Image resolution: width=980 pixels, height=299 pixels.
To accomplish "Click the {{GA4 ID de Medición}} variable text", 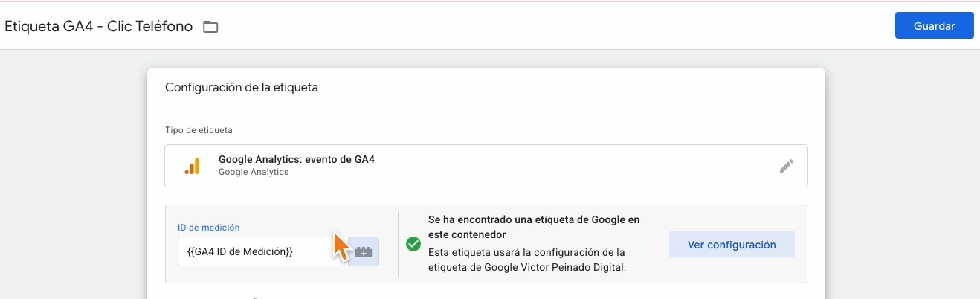I will coord(238,251).
